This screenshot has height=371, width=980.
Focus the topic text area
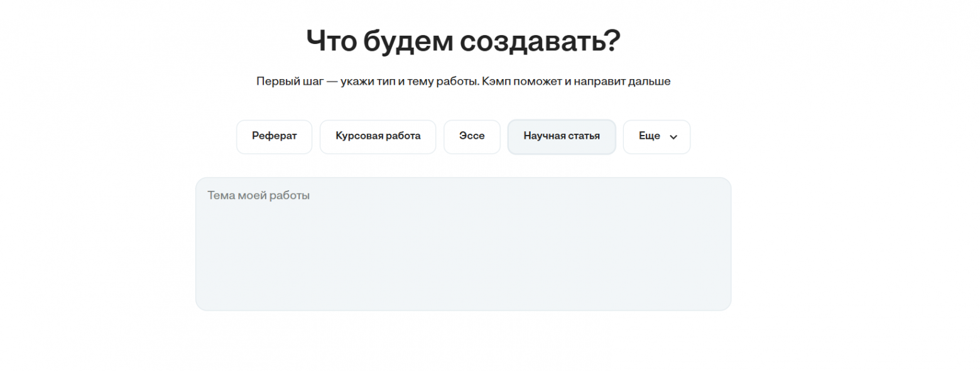pyautogui.click(x=463, y=244)
